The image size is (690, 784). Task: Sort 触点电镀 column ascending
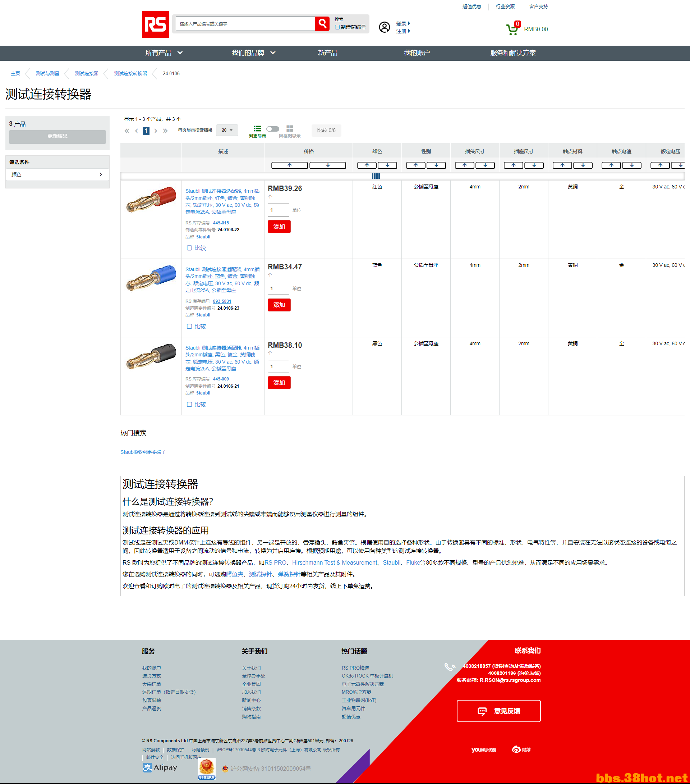coord(611,165)
